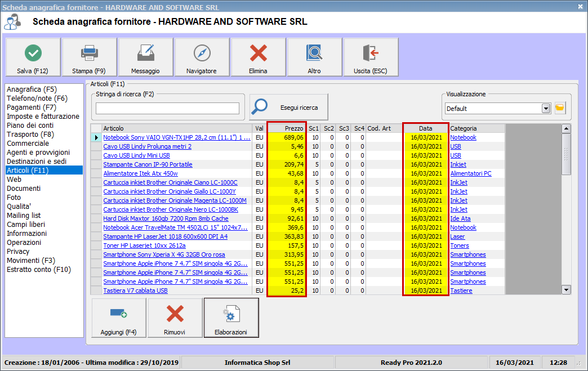The image size is (588, 371).
Task: Open Alimentatore Itek Atx 450w link
Action: pos(141,173)
